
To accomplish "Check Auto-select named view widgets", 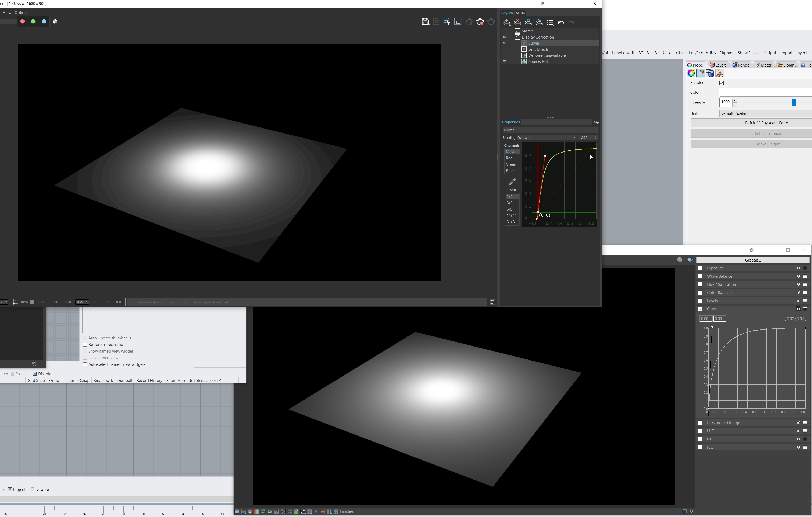I will (x=85, y=364).
